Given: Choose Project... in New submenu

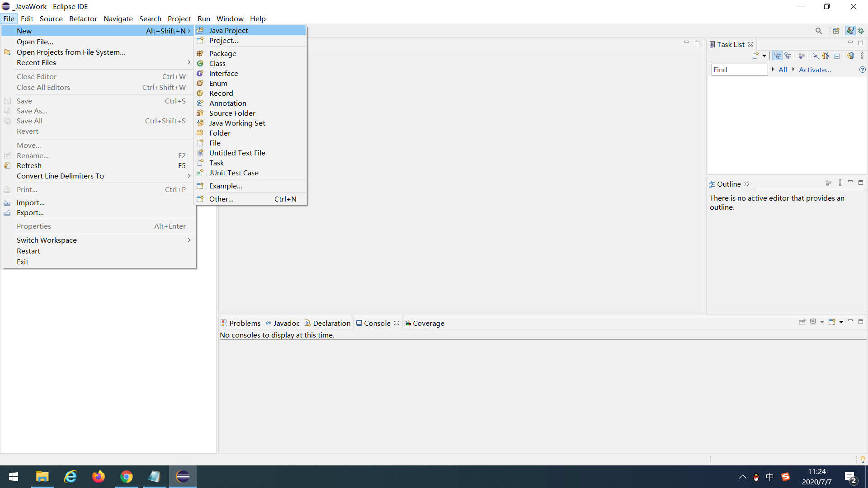Looking at the screenshot, I should pos(250,40).
